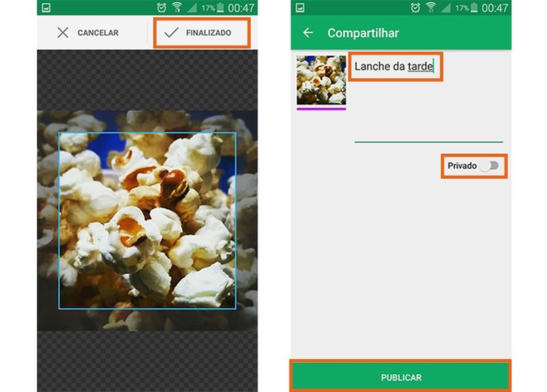
Task: Tap the PUBLICAR button
Action: coord(401,378)
